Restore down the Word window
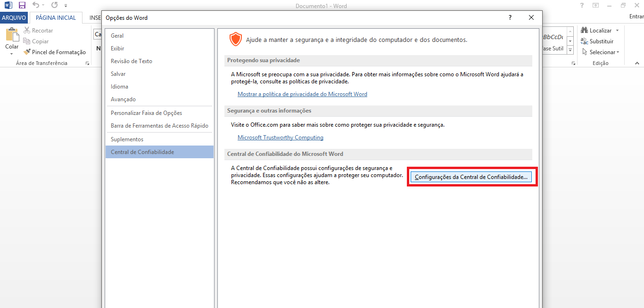Viewport: 644px width, 308px height. (623, 5)
